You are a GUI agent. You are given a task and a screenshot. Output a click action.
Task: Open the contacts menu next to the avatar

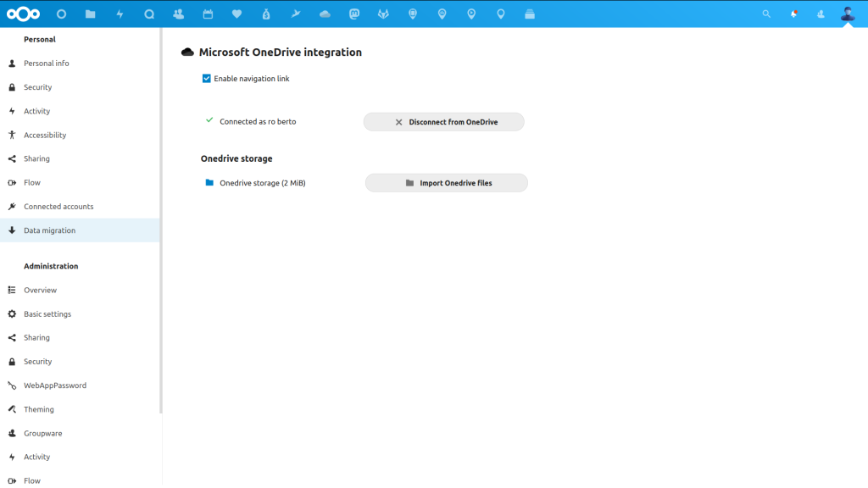(819, 14)
